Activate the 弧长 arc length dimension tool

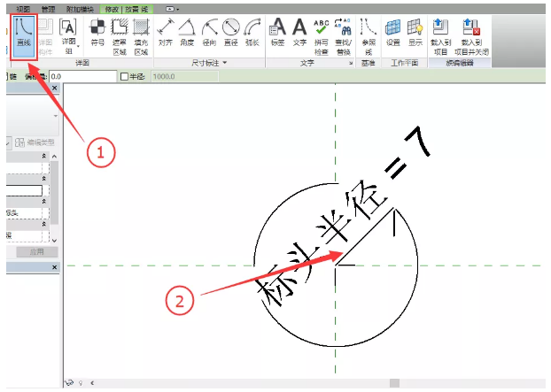252,33
